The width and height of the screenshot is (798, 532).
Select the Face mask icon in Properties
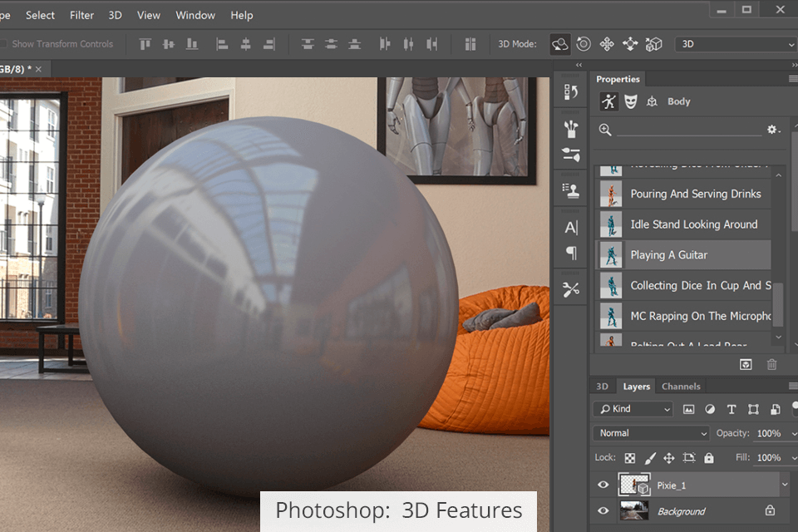[x=631, y=101]
